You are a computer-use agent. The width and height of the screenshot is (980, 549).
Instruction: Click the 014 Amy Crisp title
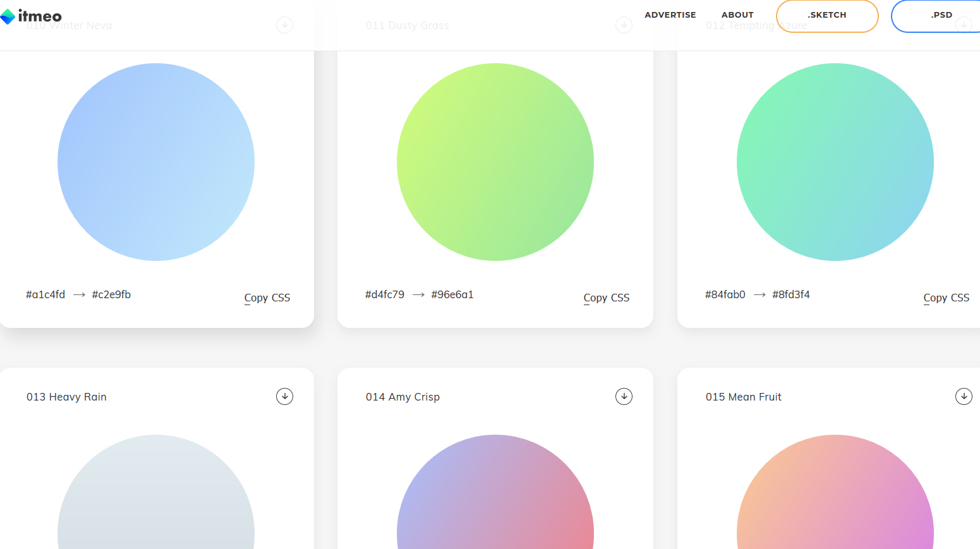coord(402,397)
